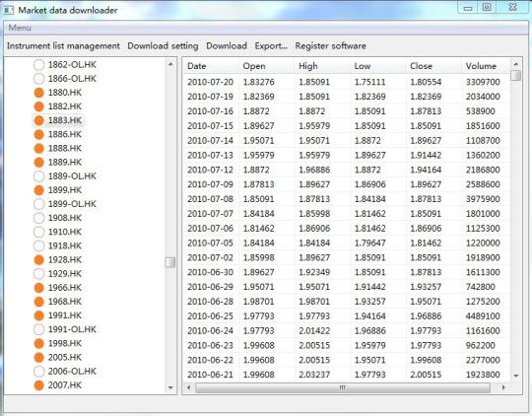Open Register software
The height and width of the screenshot is (416, 532).
tap(330, 46)
